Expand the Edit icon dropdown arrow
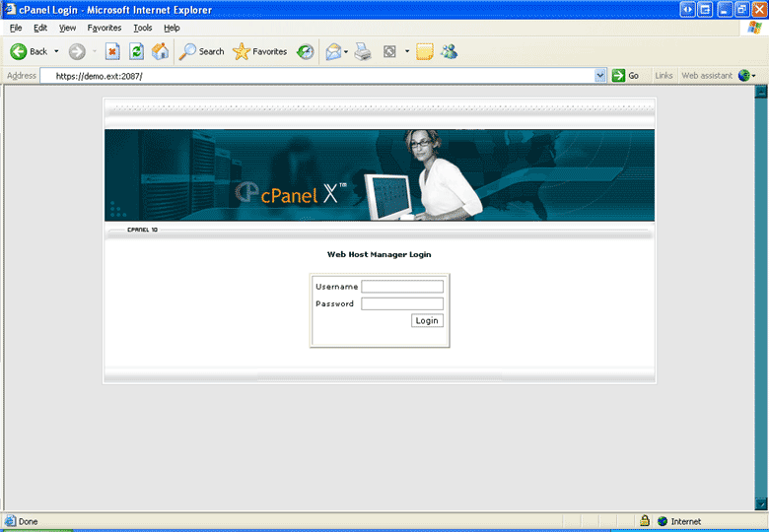Image resolution: width=769 pixels, height=532 pixels. pyautogui.click(x=407, y=51)
